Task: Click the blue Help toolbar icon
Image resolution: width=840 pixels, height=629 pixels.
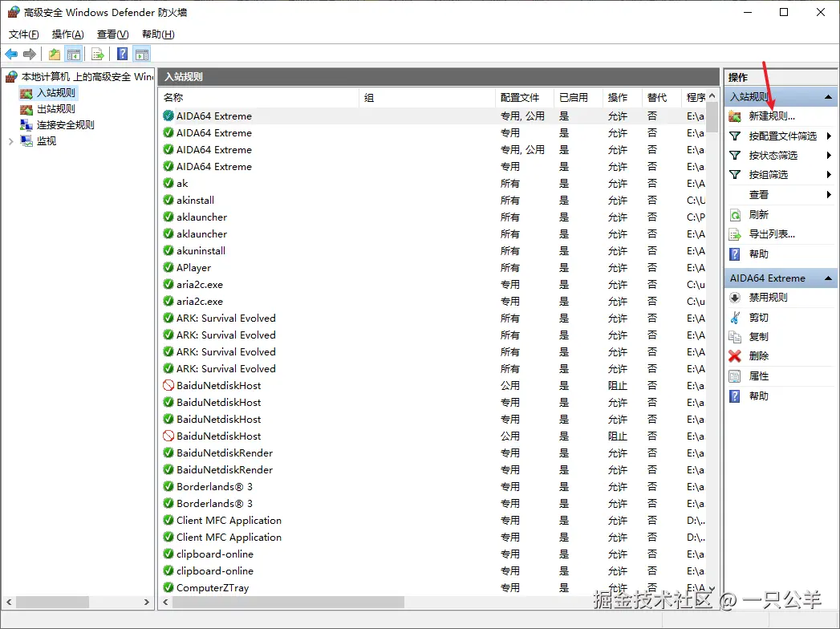Action: (x=123, y=54)
